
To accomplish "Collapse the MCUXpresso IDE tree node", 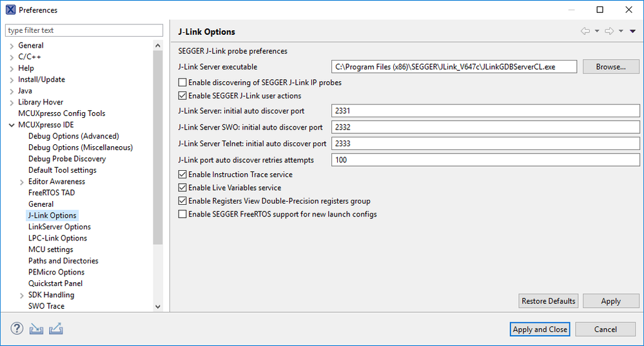I will click(x=12, y=125).
